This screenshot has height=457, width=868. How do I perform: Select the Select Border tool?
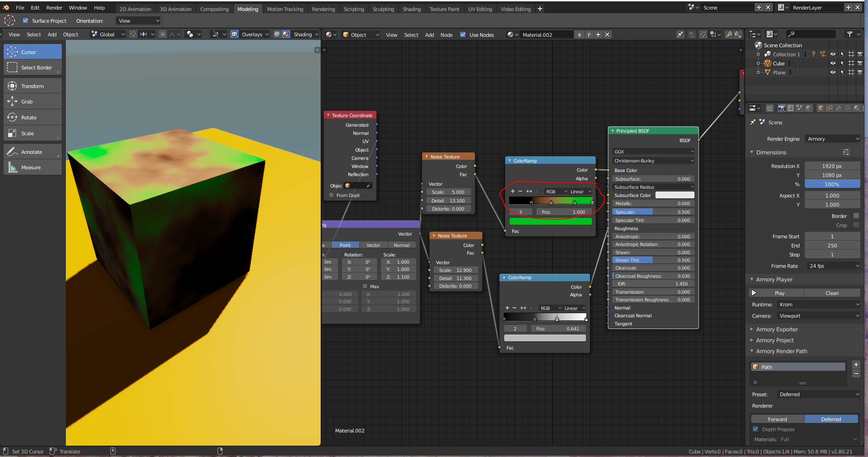33,68
